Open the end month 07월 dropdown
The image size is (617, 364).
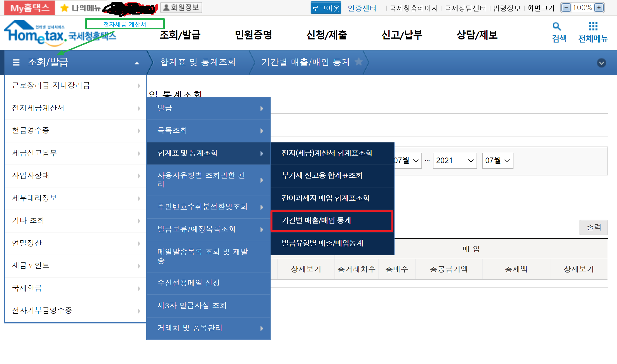coord(497,161)
